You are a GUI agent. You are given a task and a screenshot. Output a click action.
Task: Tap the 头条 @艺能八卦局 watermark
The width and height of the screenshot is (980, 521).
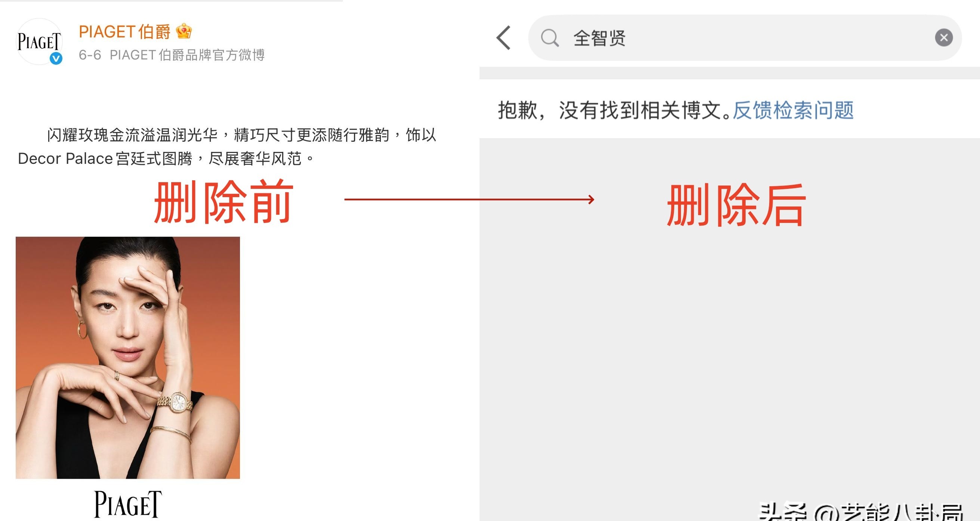860,512
